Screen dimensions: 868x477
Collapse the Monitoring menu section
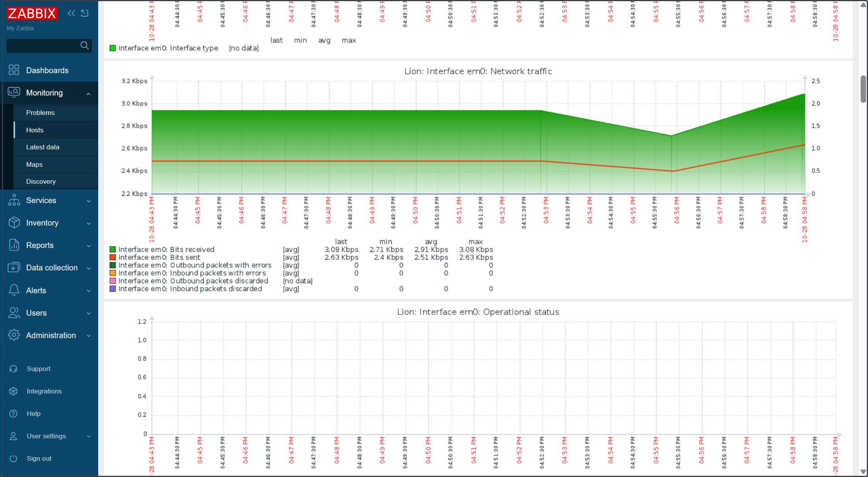coord(89,93)
